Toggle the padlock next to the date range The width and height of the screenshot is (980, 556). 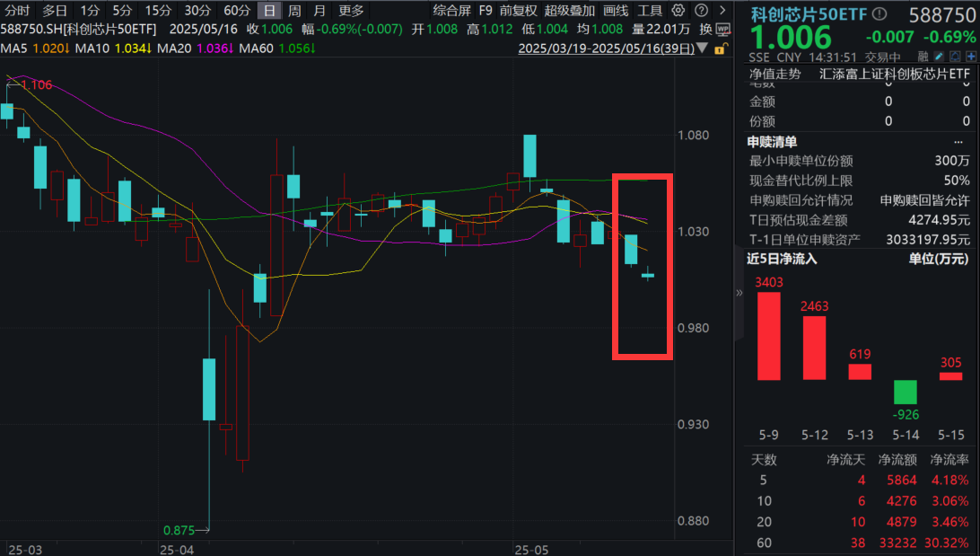[x=721, y=50]
